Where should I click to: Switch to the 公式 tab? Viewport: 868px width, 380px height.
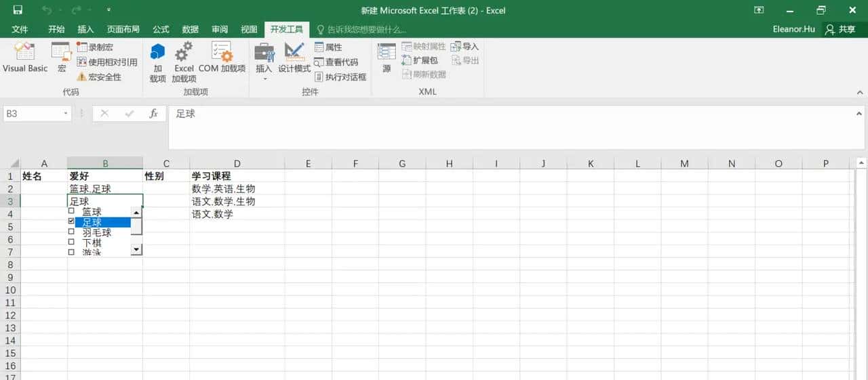click(161, 29)
